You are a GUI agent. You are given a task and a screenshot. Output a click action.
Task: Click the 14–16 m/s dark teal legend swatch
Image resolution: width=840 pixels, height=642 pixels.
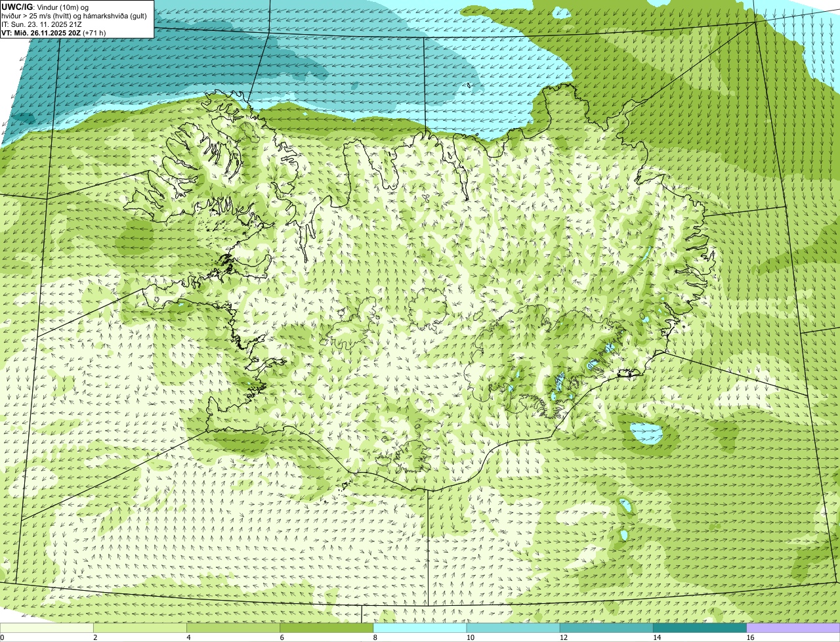(700, 628)
